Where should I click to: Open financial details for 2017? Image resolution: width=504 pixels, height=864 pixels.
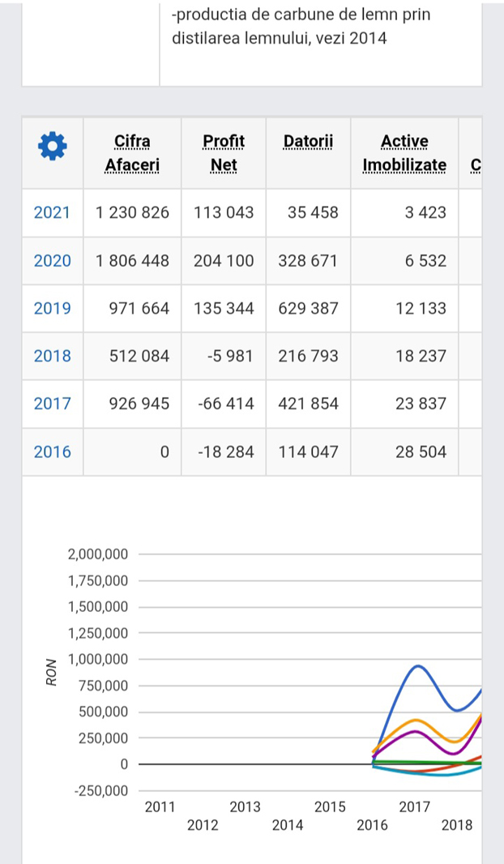[52, 403]
